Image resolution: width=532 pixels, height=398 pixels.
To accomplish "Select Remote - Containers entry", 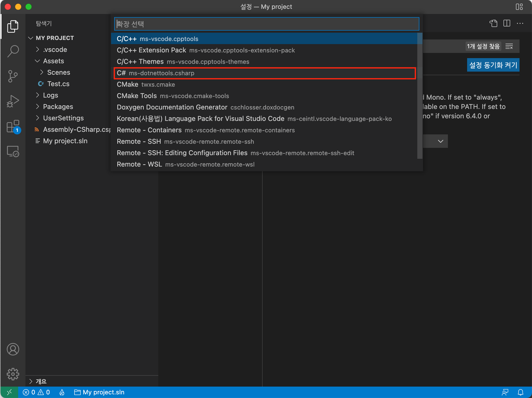I will [264, 130].
